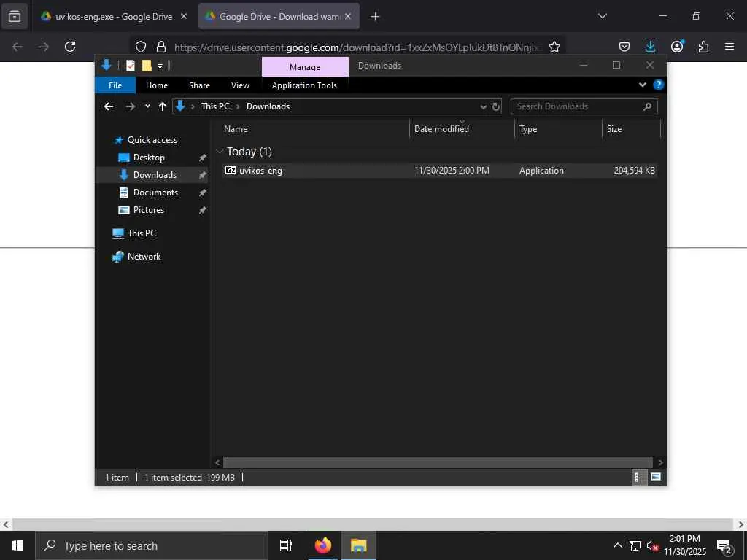Image resolution: width=747 pixels, height=560 pixels.
Task: Click This PC in the address breadcrumb
Action: [215, 106]
